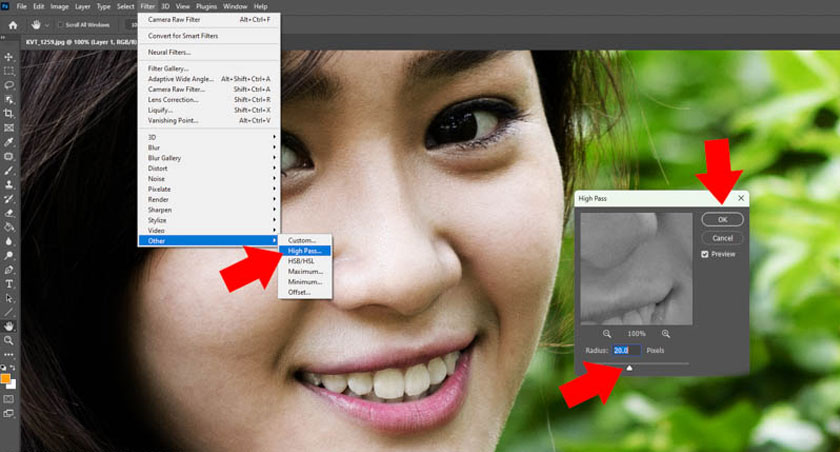This screenshot has width=840, height=452.
Task: Cancel the High Pass dialog
Action: pos(722,238)
